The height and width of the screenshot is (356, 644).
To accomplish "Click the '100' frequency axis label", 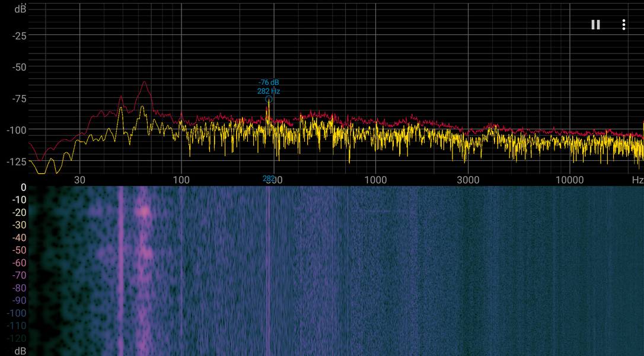I will [x=181, y=180].
